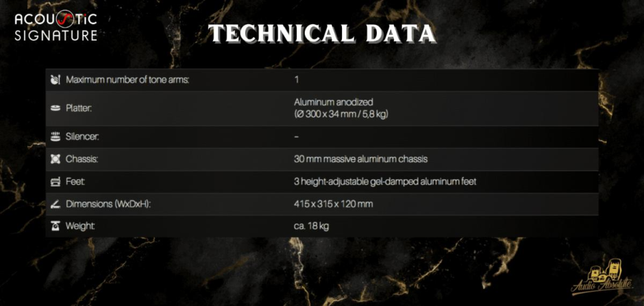Click the Dimensions (WxDxH) label
The width and height of the screenshot is (644, 306).
pos(108,204)
